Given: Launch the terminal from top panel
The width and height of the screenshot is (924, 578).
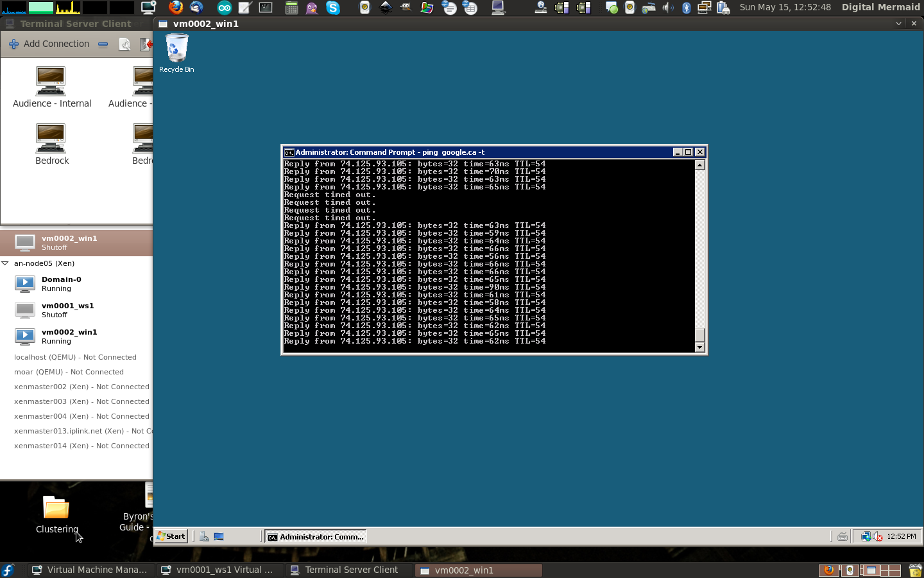Looking at the screenshot, I should click(x=266, y=8).
